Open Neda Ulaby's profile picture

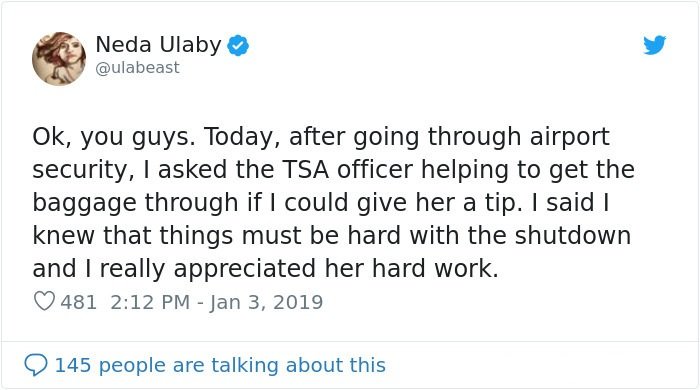click(59, 58)
